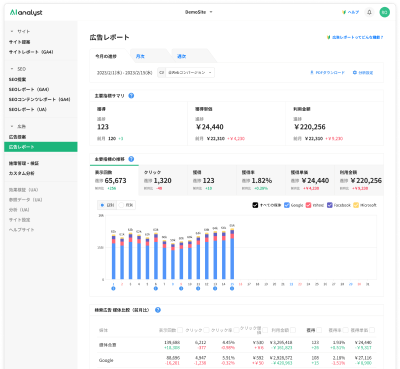Open the ヘルプ link in the header

pyautogui.click(x=353, y=12)
